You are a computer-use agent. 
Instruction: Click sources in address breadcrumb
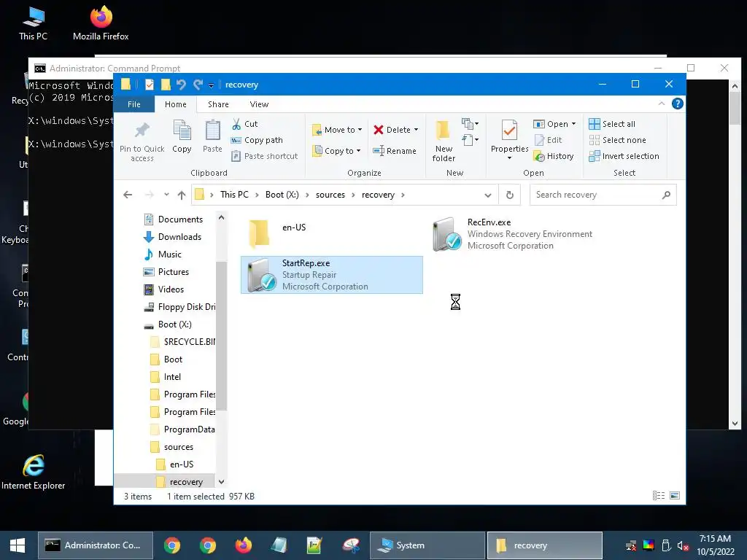(x=330, y=195)
